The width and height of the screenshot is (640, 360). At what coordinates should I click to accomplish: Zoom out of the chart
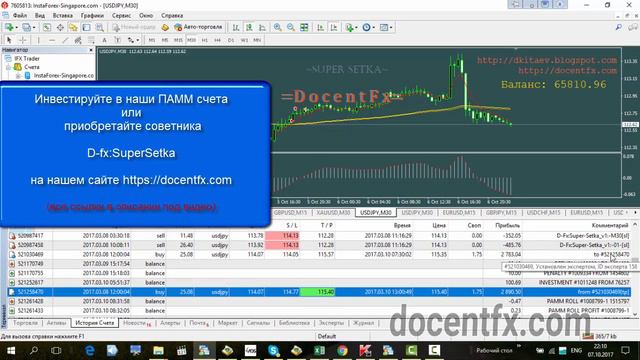pos(291,27)
